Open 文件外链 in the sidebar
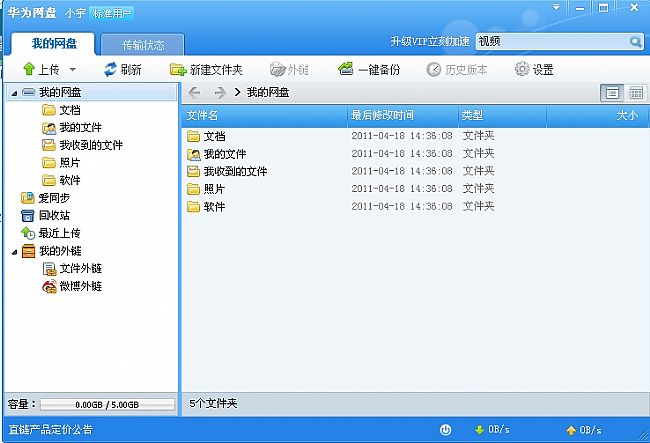The width and height of the screenshot is (650, 443). pyautogui.click(x=72, y=269)
